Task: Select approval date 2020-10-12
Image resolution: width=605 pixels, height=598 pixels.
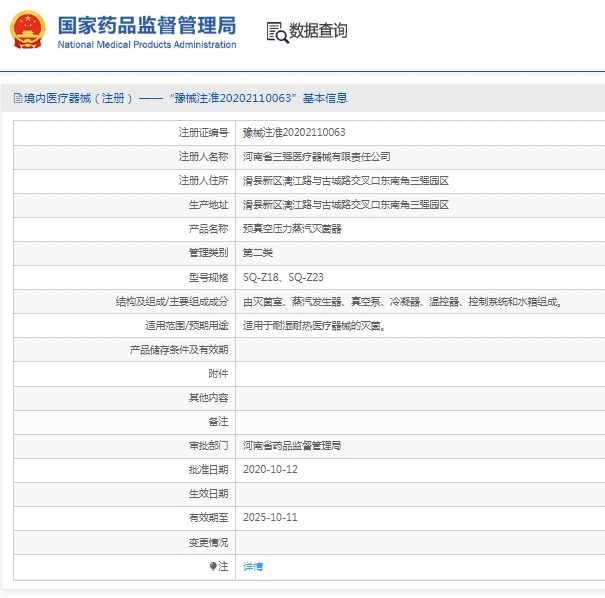Action: 270,470
